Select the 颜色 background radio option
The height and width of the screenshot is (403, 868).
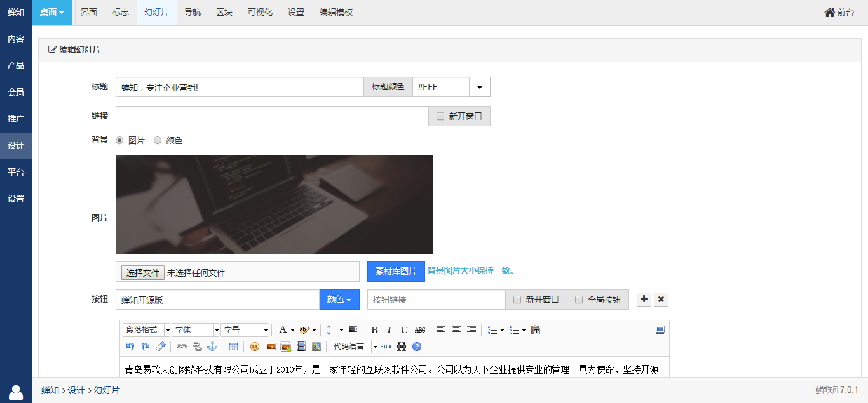[x=158, y=140]
